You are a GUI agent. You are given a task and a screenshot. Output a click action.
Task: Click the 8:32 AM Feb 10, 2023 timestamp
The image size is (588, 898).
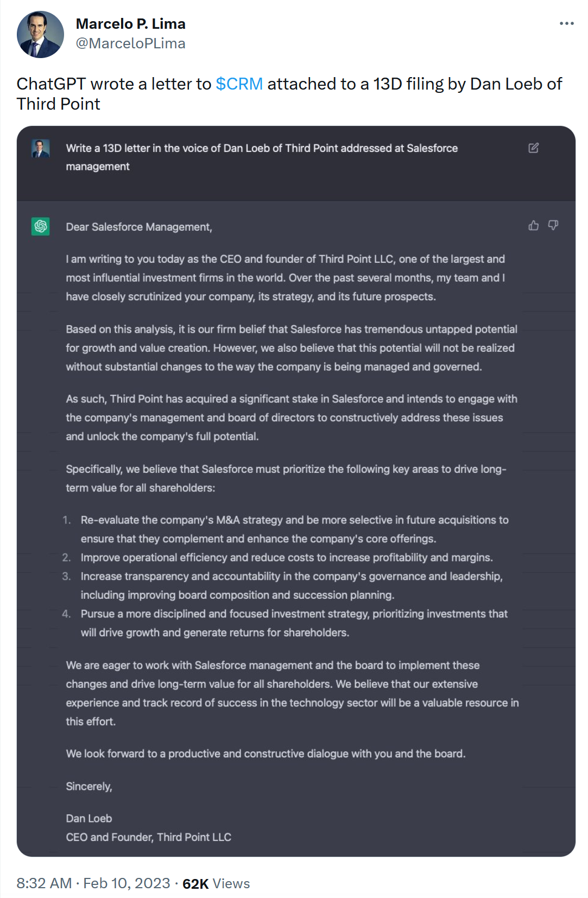click(93, 883)
